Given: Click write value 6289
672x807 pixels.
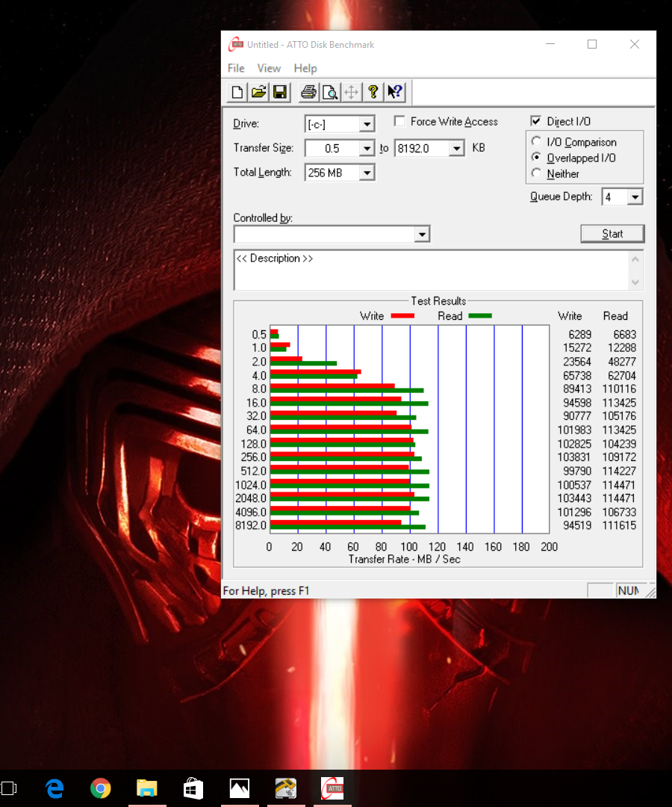Looking at the screenshot, I should tap(580, 335).
